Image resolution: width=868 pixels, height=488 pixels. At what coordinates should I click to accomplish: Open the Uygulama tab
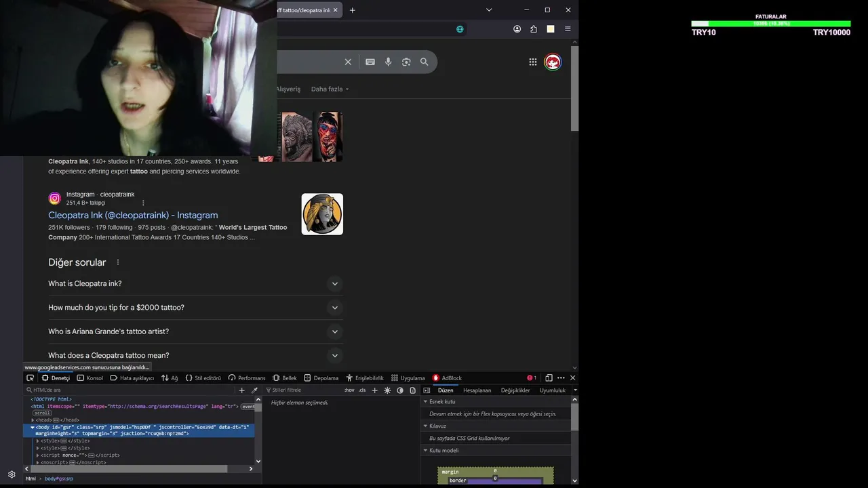point(408,378)
